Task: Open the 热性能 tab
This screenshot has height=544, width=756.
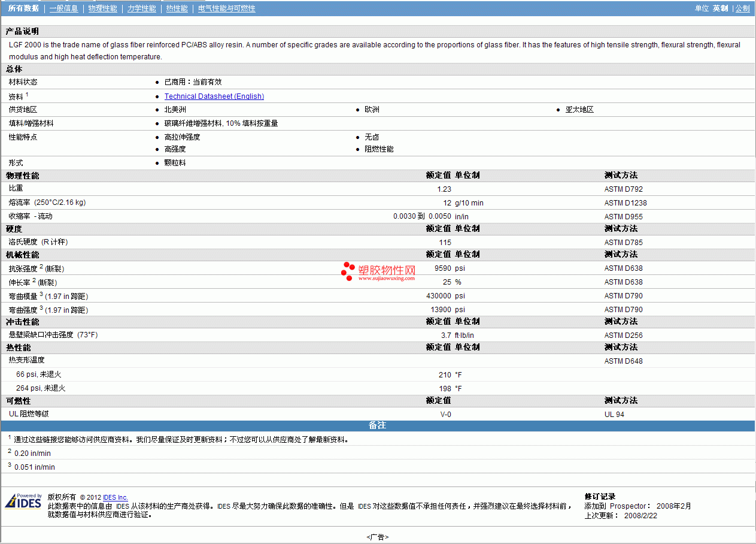Action: pos(177,8)
